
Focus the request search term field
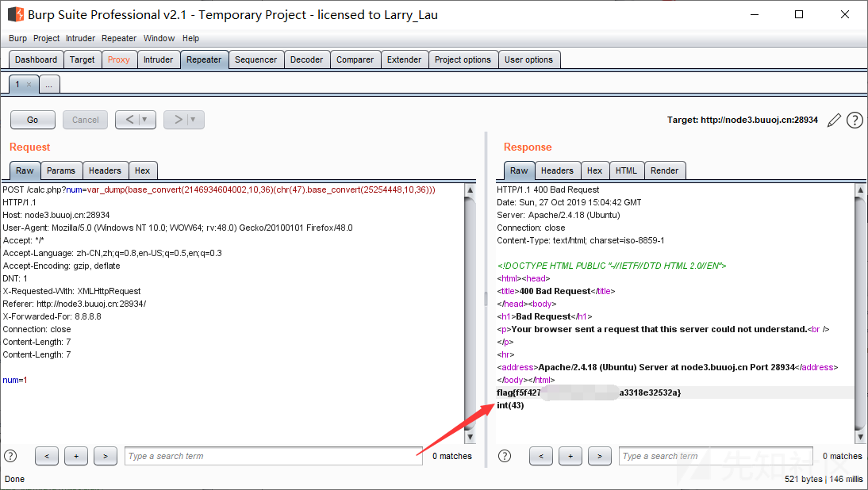click(x=274, y=456)
